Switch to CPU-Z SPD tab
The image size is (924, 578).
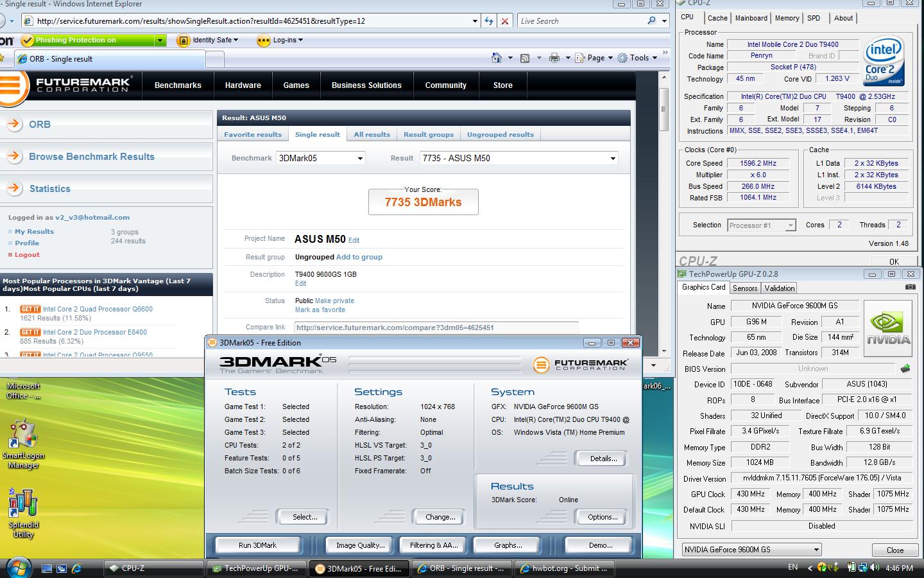click(814, 18)
